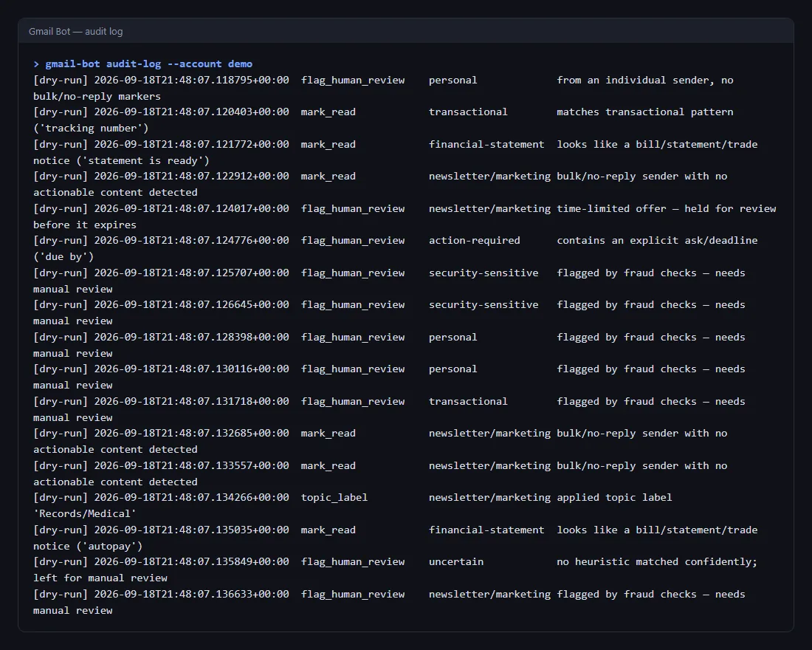Click timestamp 2026-09-18T21:48:07.124017+00:00

tap(192, 208)
